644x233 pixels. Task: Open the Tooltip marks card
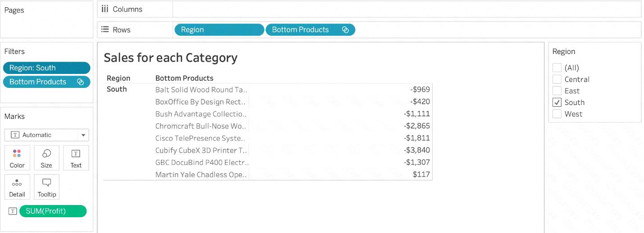click(x=46, y=187)
